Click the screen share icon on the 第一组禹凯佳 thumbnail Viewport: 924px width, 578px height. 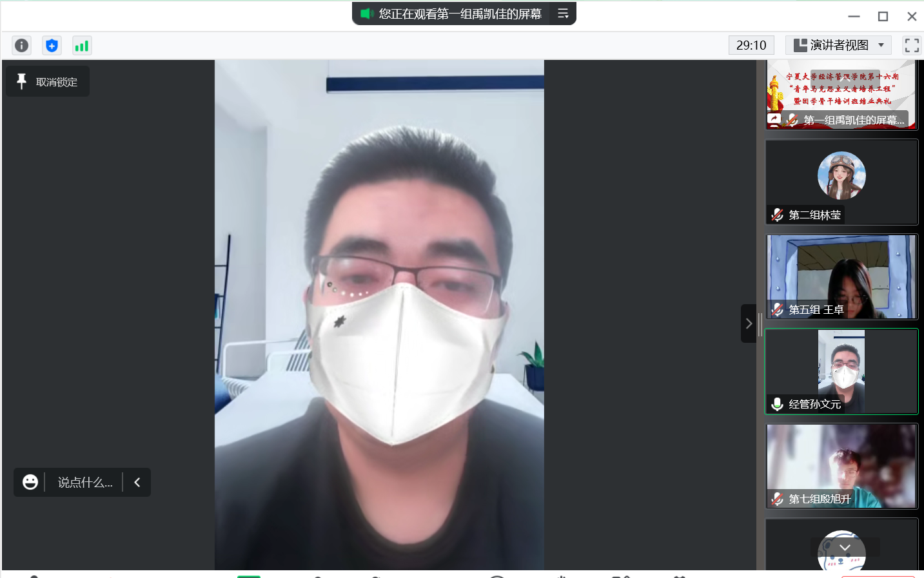pyautogui.click(x=774, y=119)
